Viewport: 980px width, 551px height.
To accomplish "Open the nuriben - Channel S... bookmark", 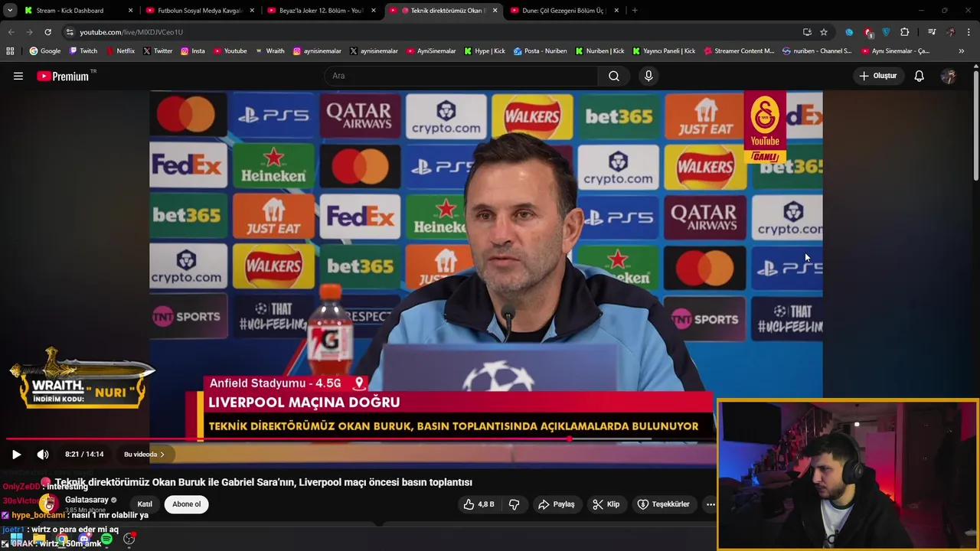I will [817, 51].
